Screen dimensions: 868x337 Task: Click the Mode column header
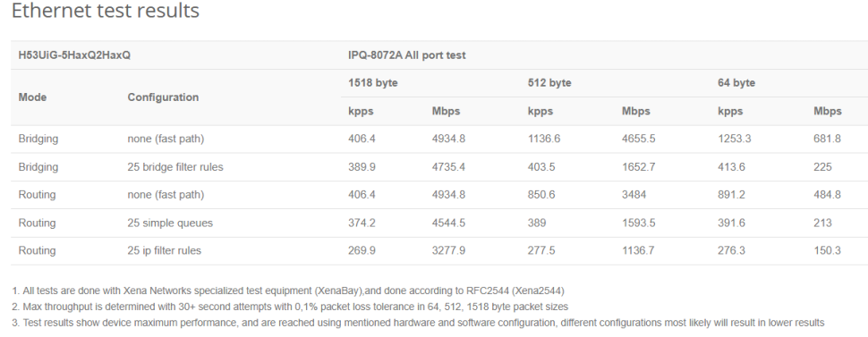coord(32,97)
